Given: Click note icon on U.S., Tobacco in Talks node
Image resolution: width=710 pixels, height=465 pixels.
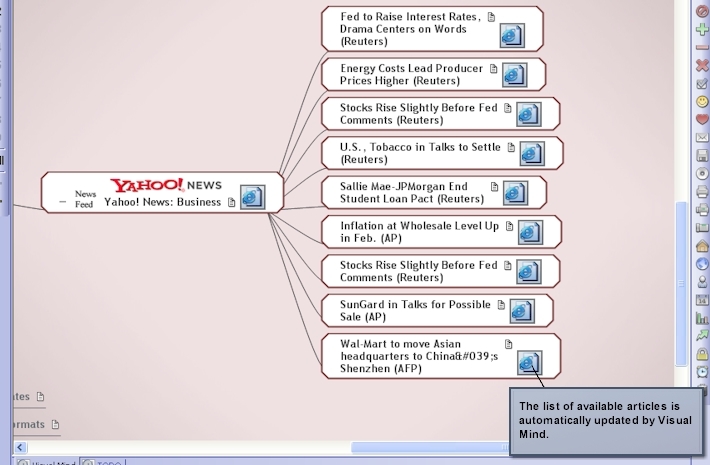Looking at the screenshot, I should pyautogui.click(x=511, y=148).
